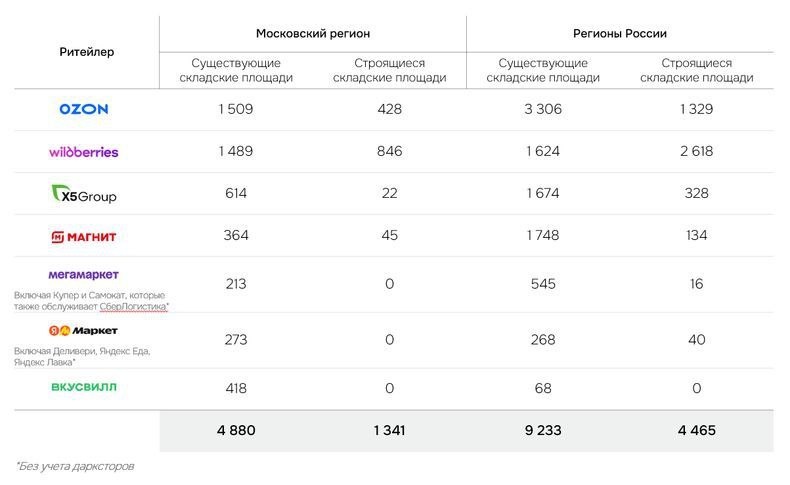Click the Без учета дарксторов footnote
Viewport: 790px width, 485px height.
[74, 466]
